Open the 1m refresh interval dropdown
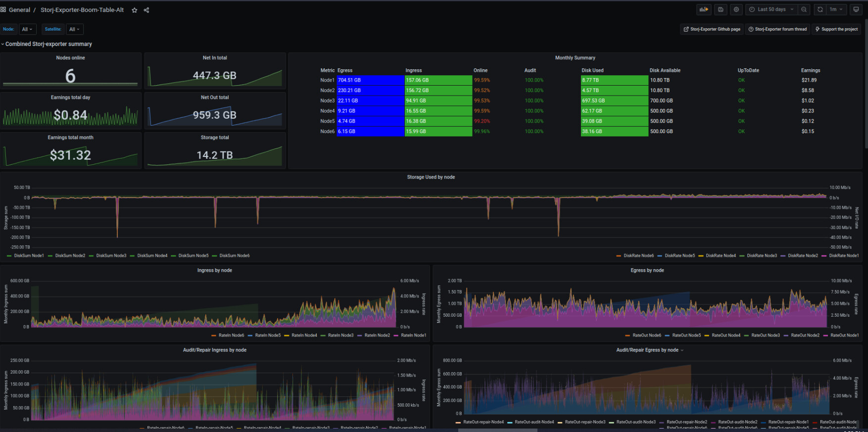This screenshot has height=432, width=868. pyautogui.click(x=836, y=9)
